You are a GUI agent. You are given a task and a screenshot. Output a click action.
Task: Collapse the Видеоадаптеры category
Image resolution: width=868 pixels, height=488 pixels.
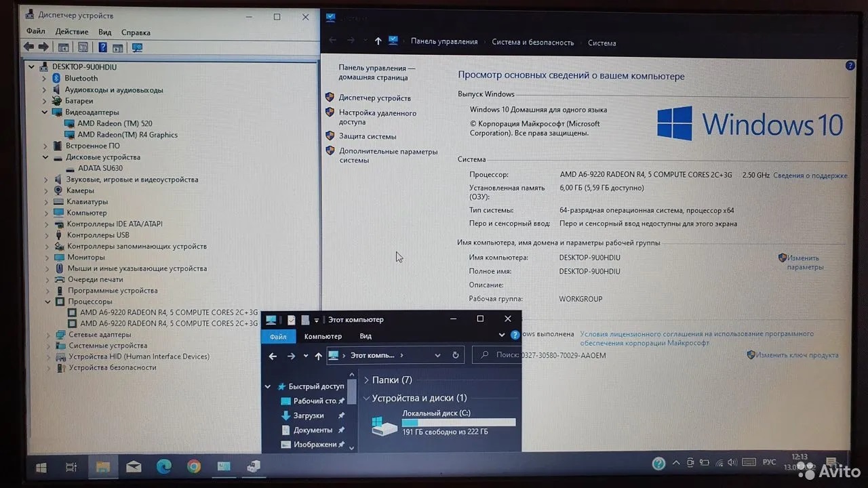point(45,113)
